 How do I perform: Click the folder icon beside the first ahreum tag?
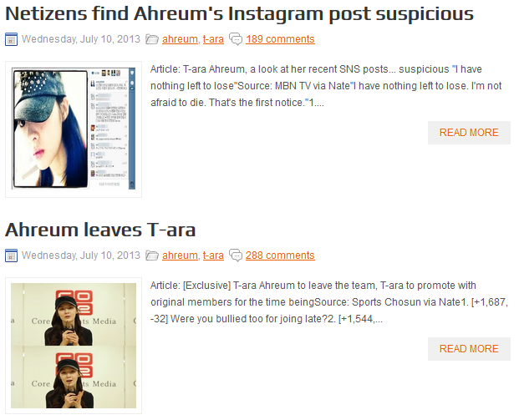tap(152, 39)
